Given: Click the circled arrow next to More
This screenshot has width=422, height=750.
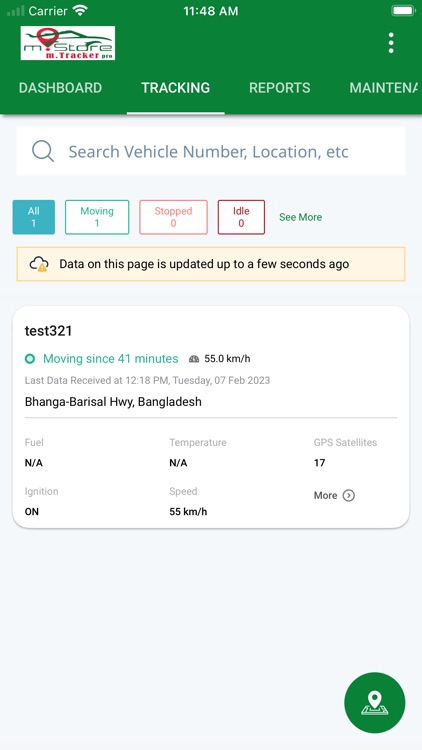Looking at the screenshot, I should 349,496.
